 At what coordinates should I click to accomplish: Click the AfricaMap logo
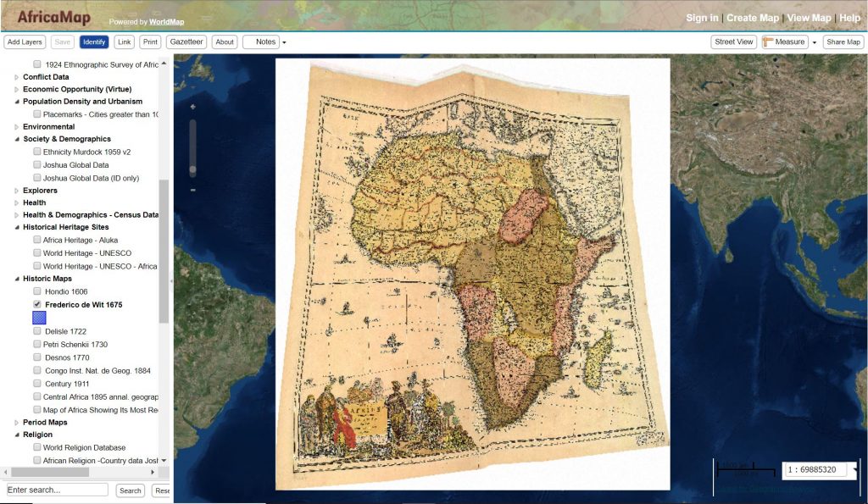[53, 17]
